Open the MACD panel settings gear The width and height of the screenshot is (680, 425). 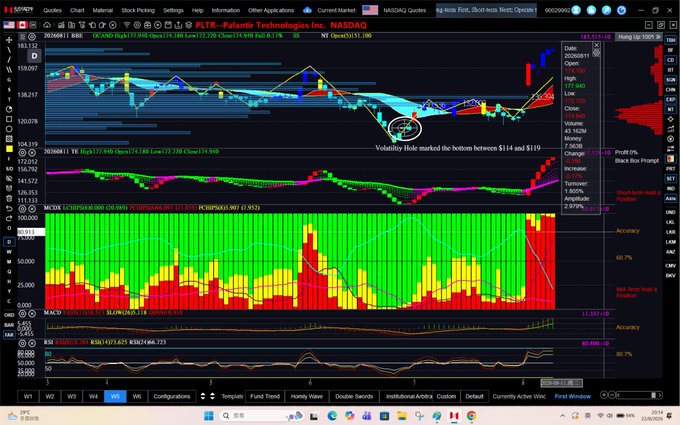click(23, 313)
